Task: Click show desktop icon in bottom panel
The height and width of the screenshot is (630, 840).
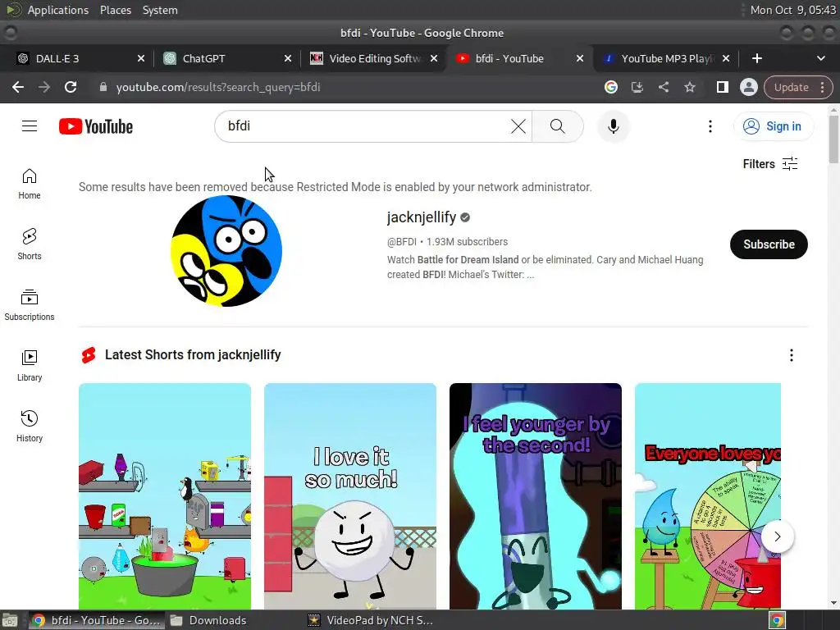Action: pos(10,620)
